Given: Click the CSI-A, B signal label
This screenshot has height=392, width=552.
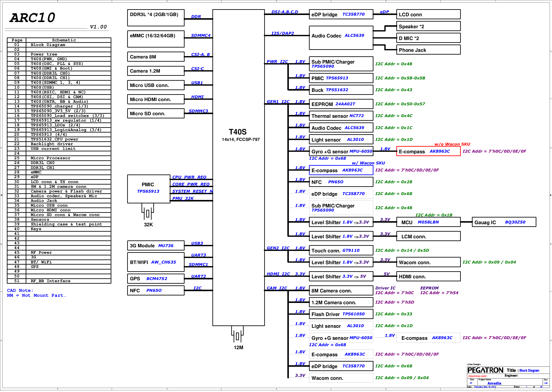Looking at the screenshot, I should coord(200,55).
